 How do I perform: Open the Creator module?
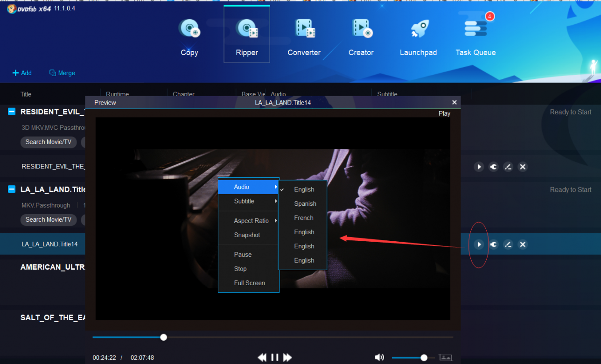point(361,36)
